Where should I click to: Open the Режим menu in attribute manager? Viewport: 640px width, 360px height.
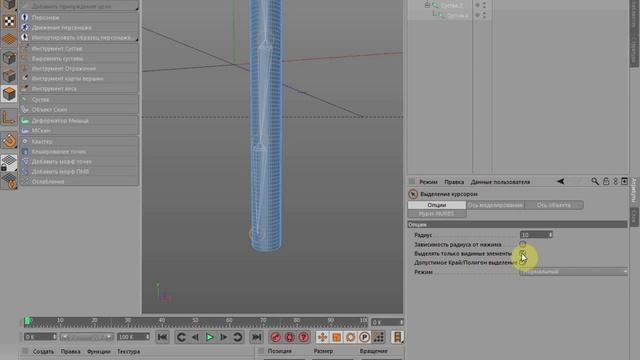pos(428,182)
